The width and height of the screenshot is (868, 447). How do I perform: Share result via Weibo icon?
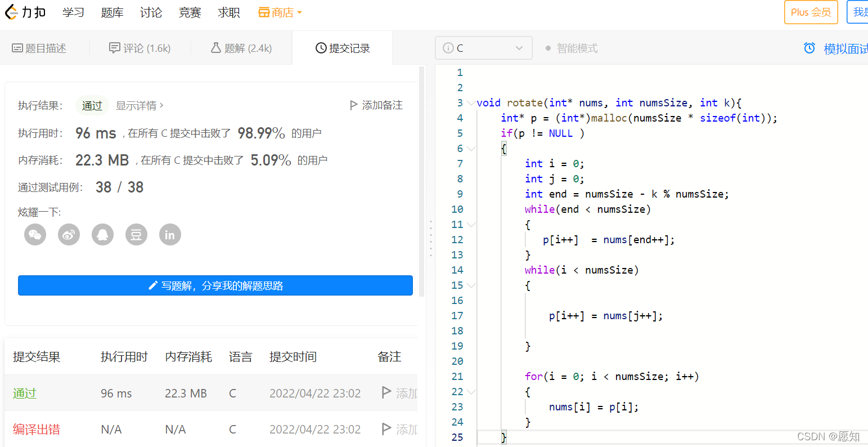(x=69, y=234)
